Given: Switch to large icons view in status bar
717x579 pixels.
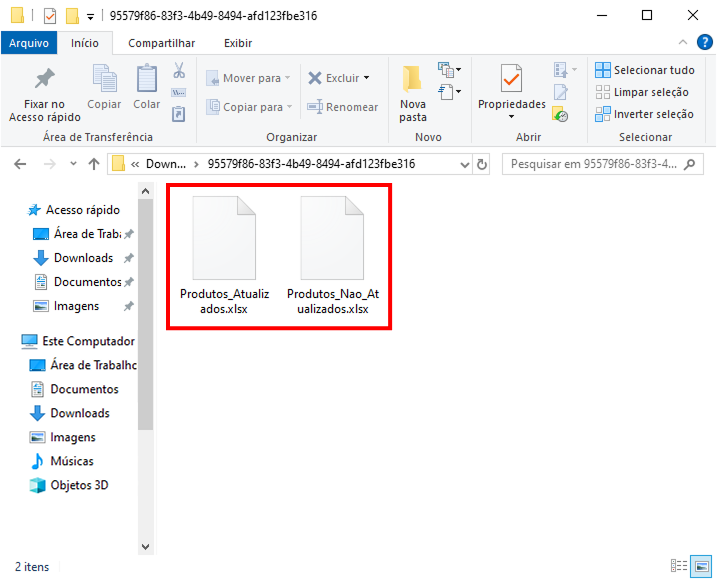Looking at the screenshot, I should click(x=700, y=566).
